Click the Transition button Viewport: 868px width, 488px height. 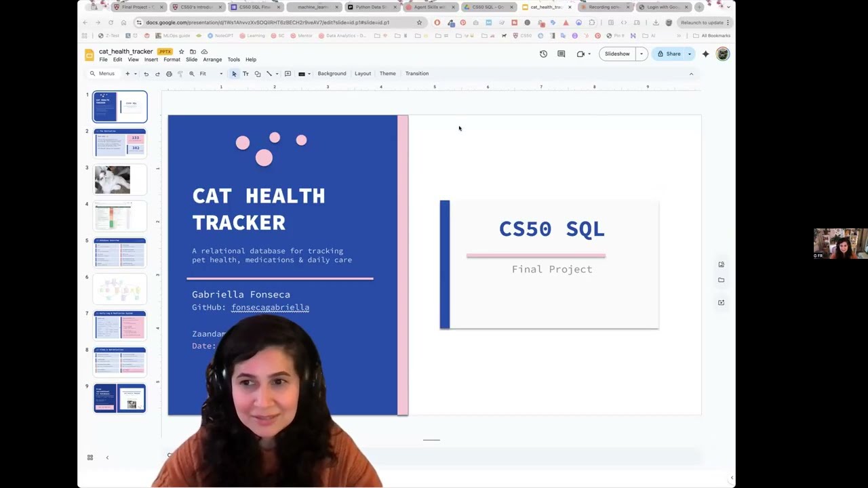pos(417,73)
